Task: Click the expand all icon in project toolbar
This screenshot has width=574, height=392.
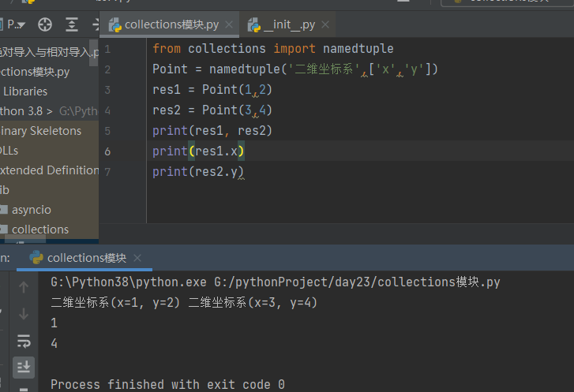Action: [x=72, y=25]
